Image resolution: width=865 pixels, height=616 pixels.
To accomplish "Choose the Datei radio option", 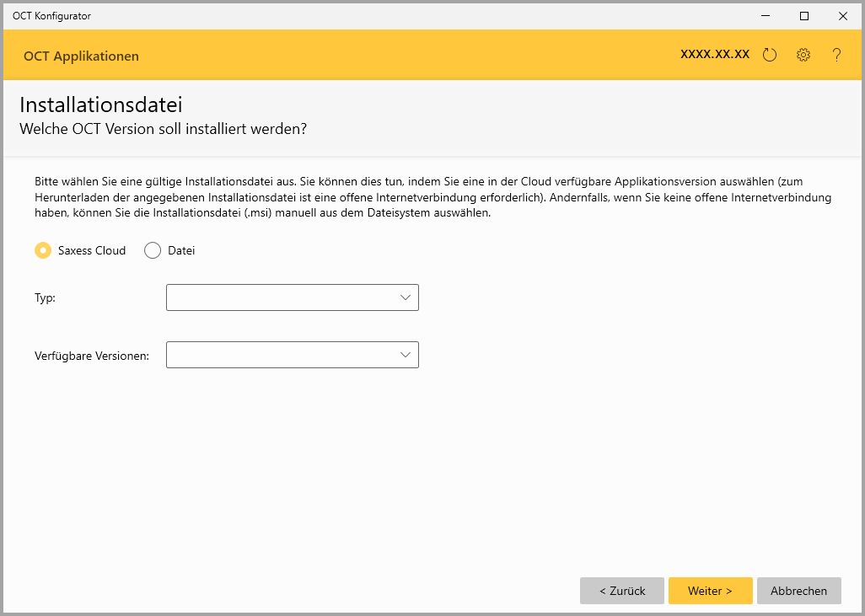I will pos(153,250).
